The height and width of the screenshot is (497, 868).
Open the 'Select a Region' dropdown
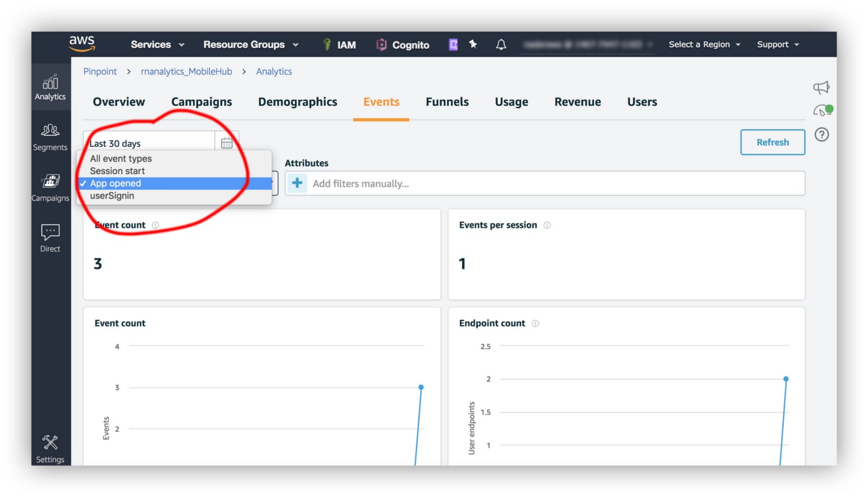704,44
